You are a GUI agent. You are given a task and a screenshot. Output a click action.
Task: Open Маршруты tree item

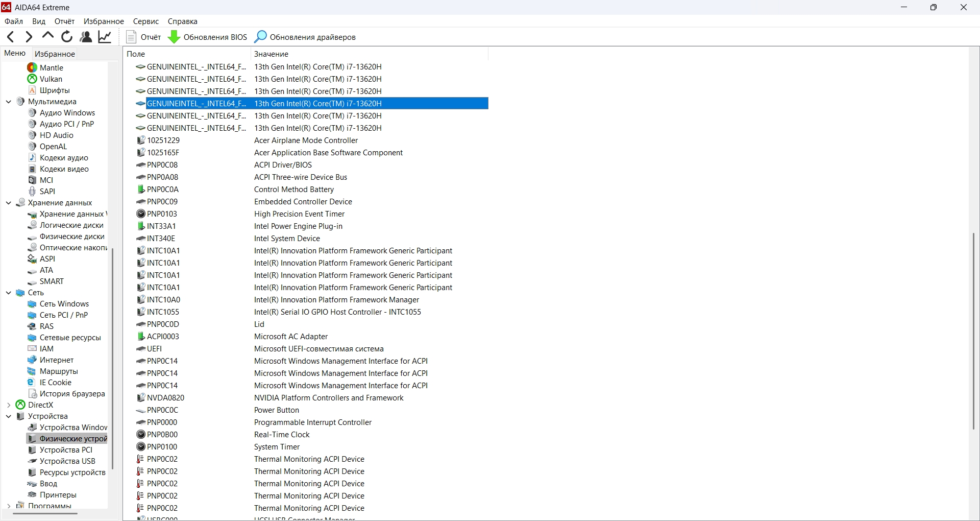point(53,371)
